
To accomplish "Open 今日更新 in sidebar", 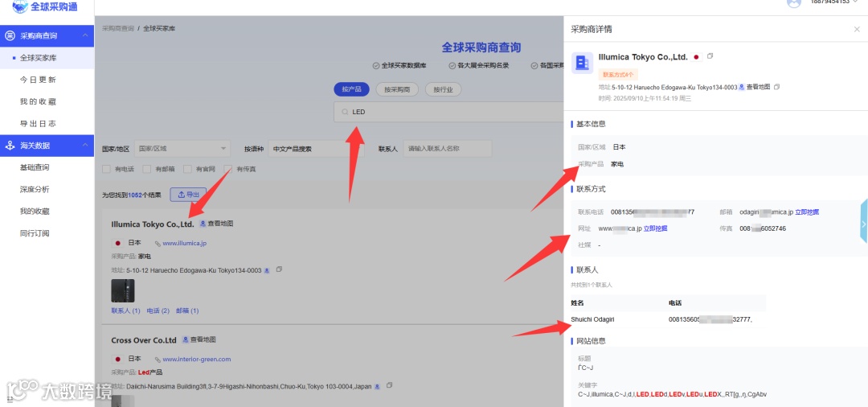I will pos(39,80).
